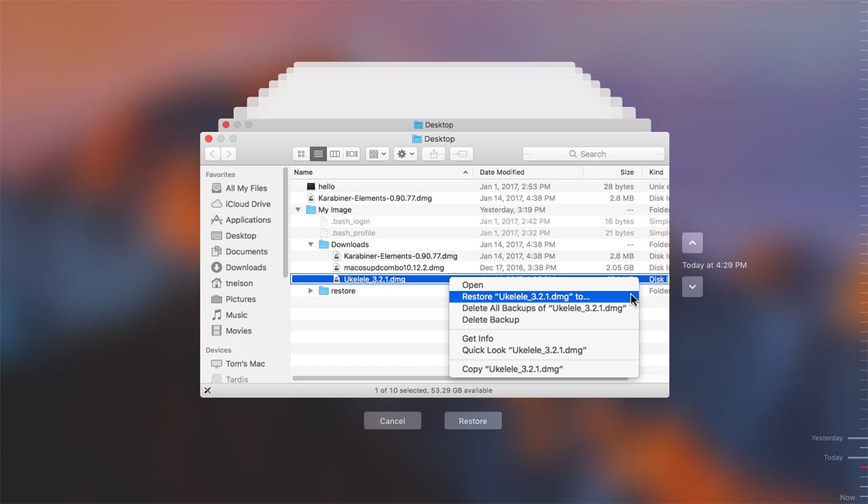Viewport: 868px width, 504px height.
Task: Open the Action gear menu
Action: point(406,154)
